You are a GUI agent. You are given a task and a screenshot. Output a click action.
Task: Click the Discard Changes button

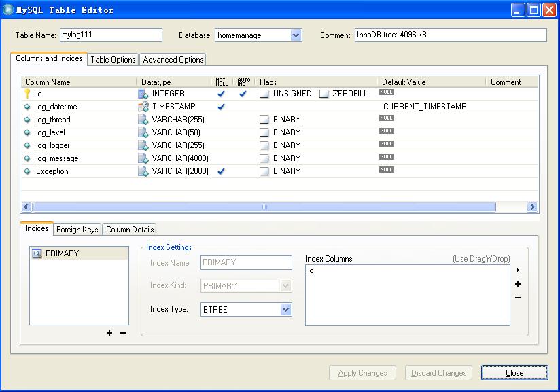pos(438,373)
